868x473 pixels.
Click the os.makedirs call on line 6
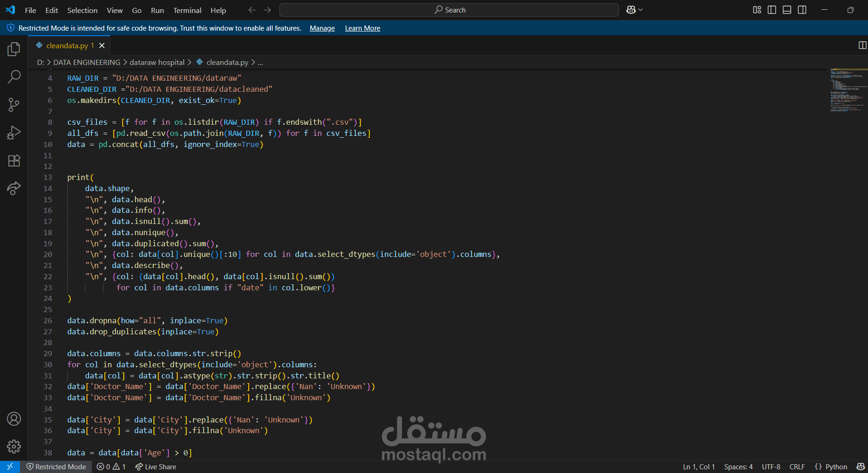pyautogui.click(x=154, y=100)
